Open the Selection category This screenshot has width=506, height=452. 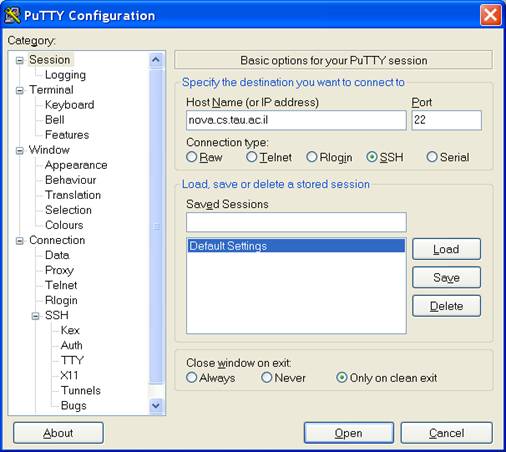68,210
